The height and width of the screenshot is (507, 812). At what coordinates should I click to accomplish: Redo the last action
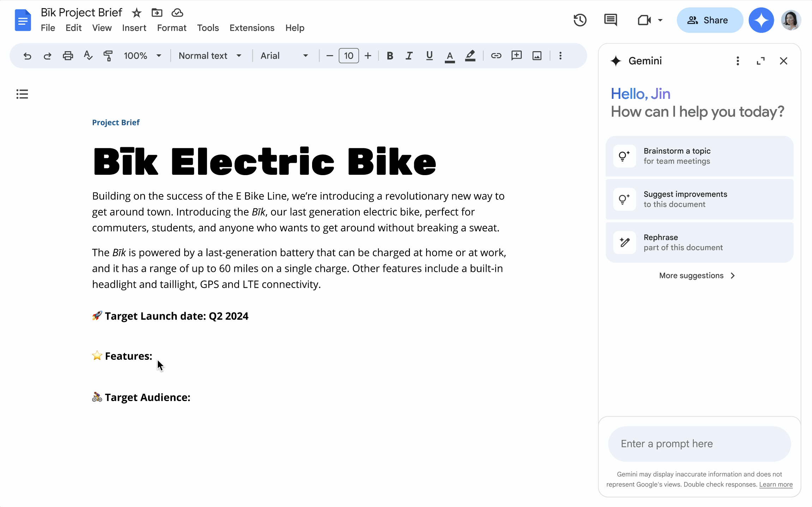pos(47,55)
